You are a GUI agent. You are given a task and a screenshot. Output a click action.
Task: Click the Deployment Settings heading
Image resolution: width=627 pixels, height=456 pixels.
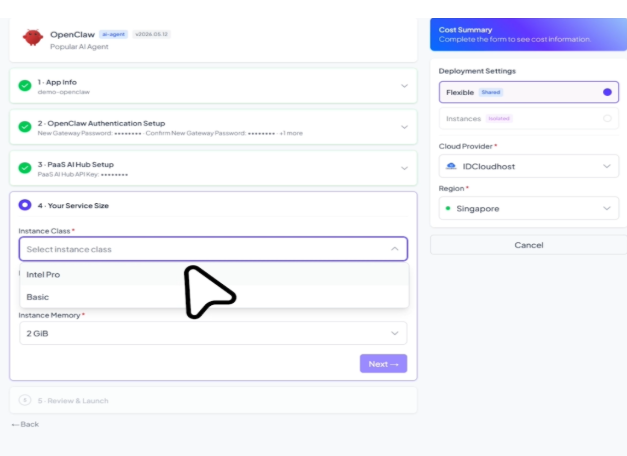pos(477,71)
